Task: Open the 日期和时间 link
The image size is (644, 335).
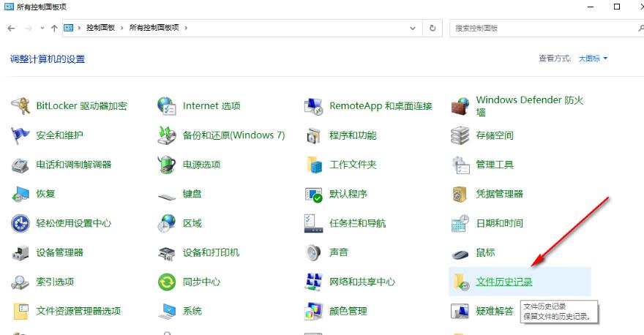Action: tap(499, 223)
